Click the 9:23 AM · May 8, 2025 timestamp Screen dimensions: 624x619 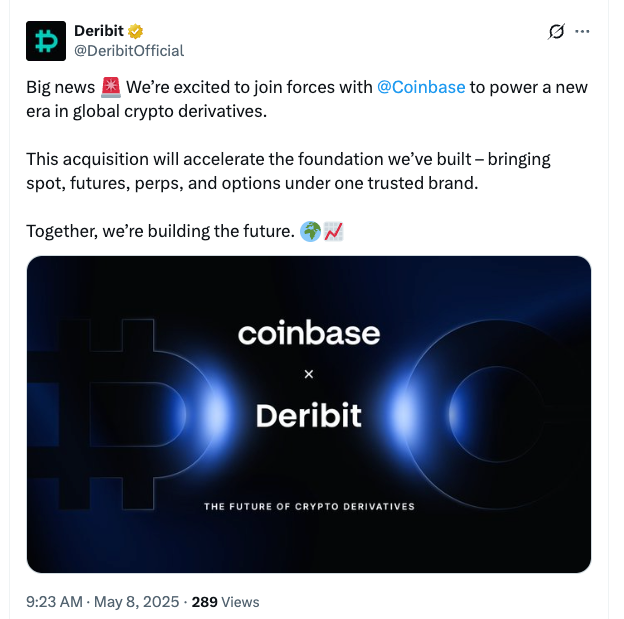tap(103, 602)
